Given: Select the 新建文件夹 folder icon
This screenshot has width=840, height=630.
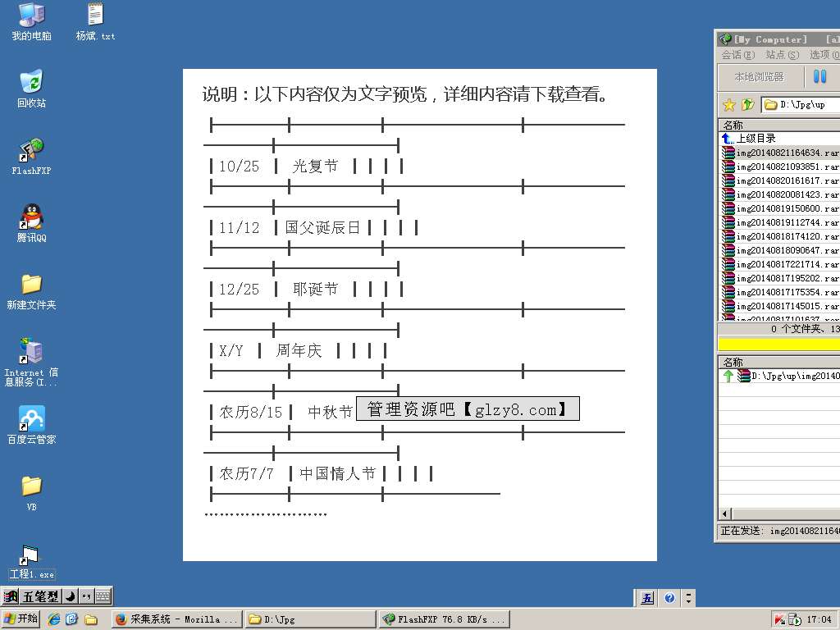Looking at the screenshot, I should [31, 291].
